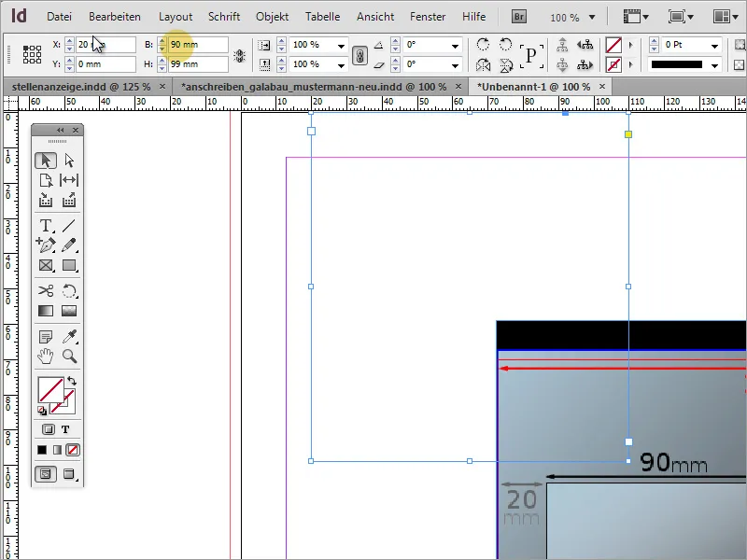Image resolution: width=747 pixels, height=560 pixels.
Task: Open scale Y percentage dropdown
Action: coord(342,64)
